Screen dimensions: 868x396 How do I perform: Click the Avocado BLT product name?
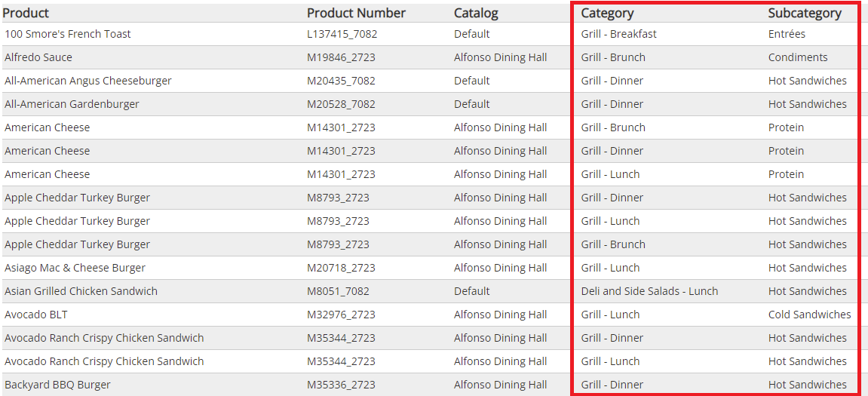[x=35, y=314]
